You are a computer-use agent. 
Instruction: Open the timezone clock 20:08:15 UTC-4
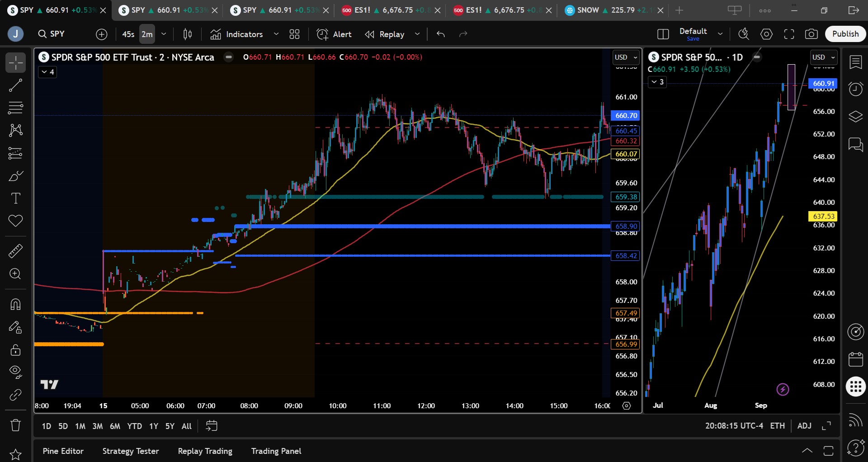click(734, 426)
